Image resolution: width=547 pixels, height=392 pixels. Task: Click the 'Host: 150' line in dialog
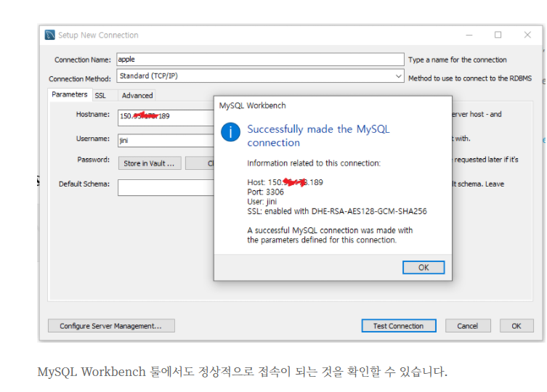pyautogui.click(x=285, y=182)
